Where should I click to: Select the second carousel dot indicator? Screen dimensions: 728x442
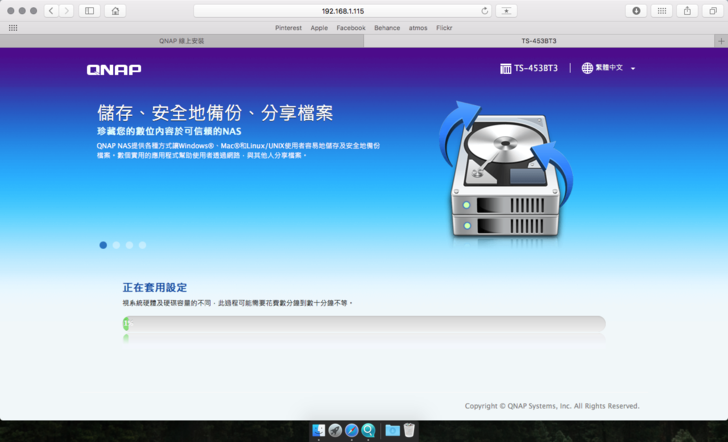(x=116, y=245)
